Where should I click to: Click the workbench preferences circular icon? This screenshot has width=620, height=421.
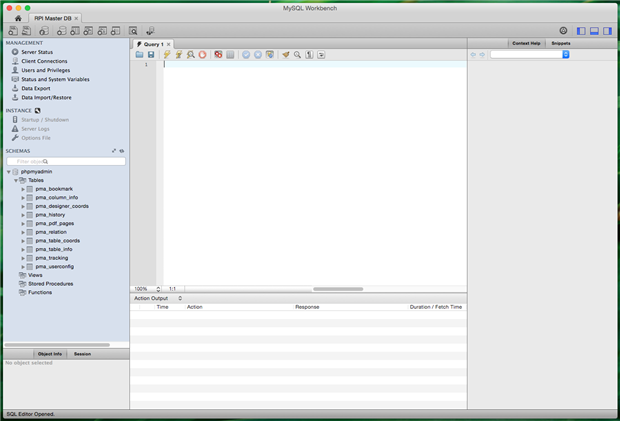(x=563, y=30)
